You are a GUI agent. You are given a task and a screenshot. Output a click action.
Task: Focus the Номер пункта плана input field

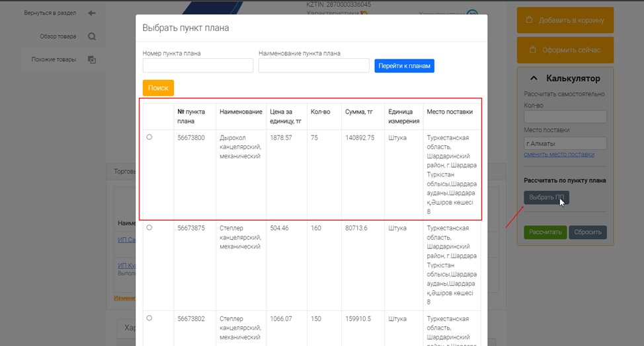coord(198,65)
